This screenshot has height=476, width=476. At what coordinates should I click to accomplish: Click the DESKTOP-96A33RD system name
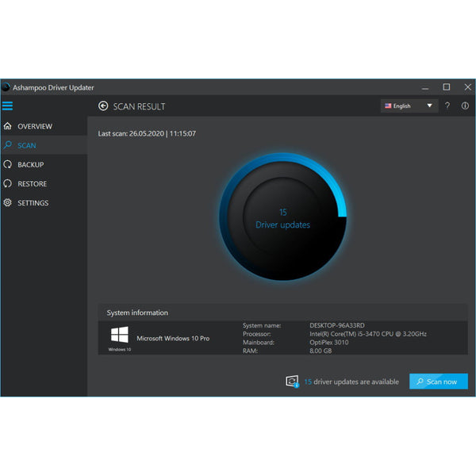click(337, 325)
